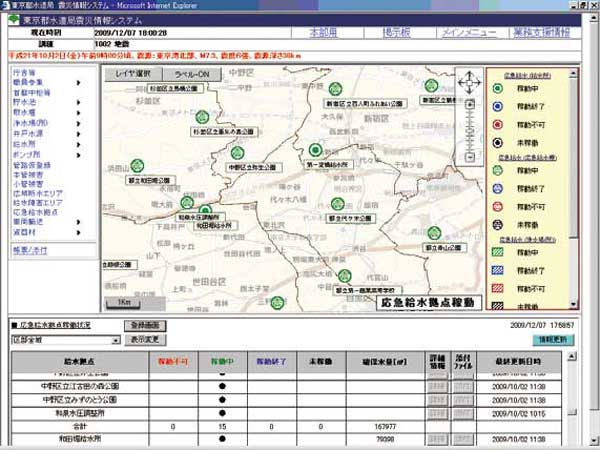The image size is (600, 450).
Task: Click the map pan arrows control
Action: click(x=467, y=81)
